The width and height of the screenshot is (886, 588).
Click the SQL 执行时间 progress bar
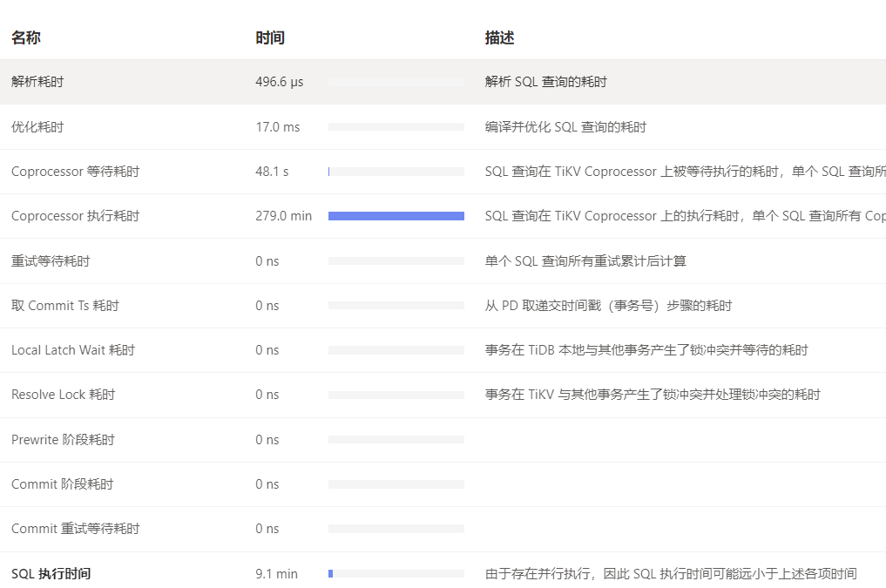396,574
